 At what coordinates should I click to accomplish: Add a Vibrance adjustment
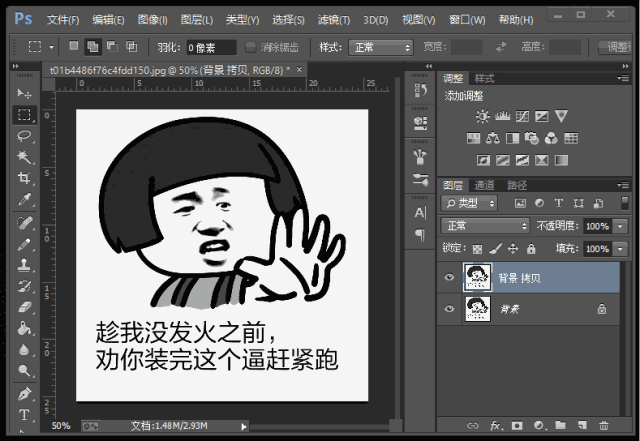(561, 116)
